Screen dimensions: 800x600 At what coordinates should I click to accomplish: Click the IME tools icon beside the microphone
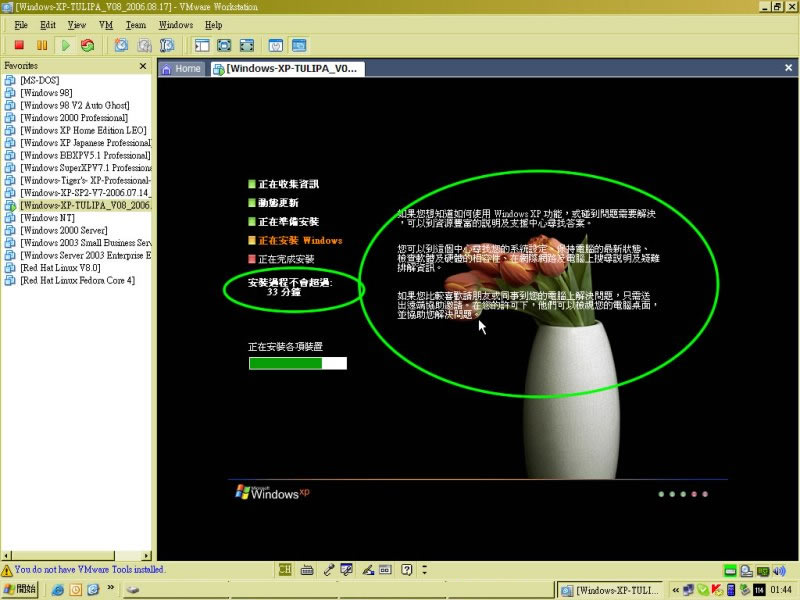[346, 569]
